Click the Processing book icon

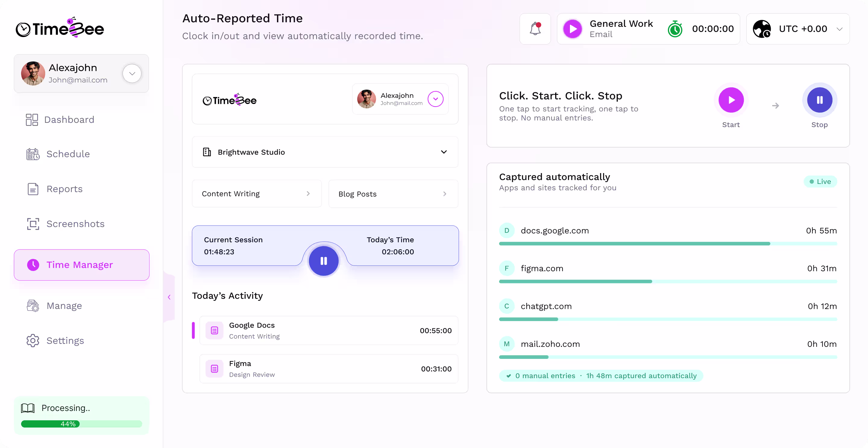(28, 408)
